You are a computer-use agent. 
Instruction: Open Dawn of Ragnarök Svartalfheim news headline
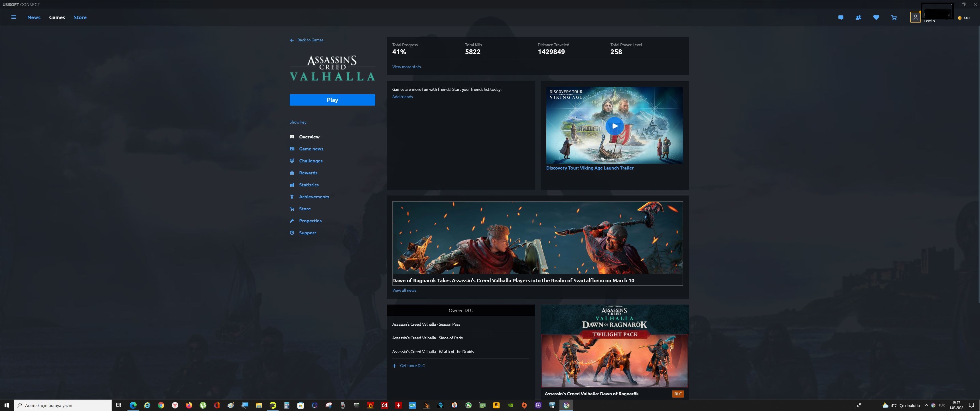[513, 280]
